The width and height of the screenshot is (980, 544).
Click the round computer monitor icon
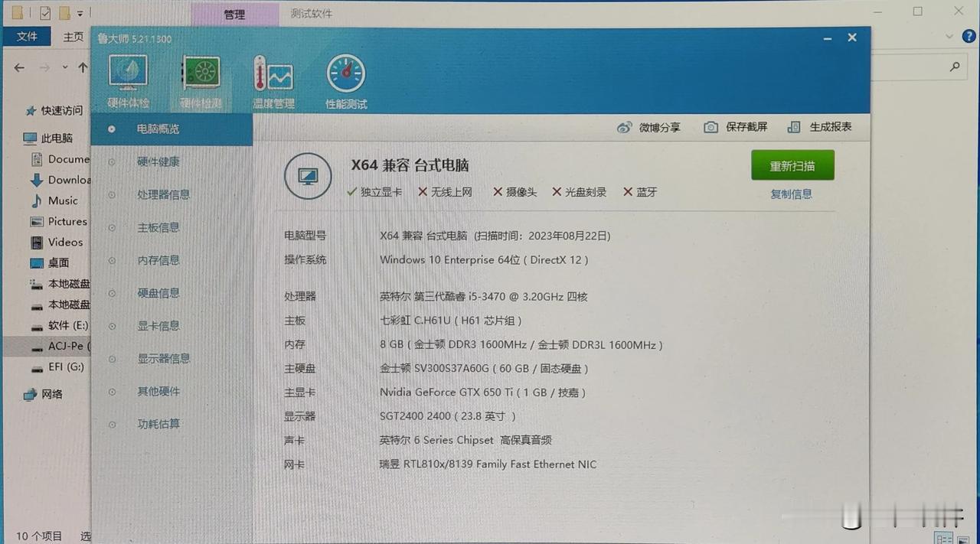point(308,177)
